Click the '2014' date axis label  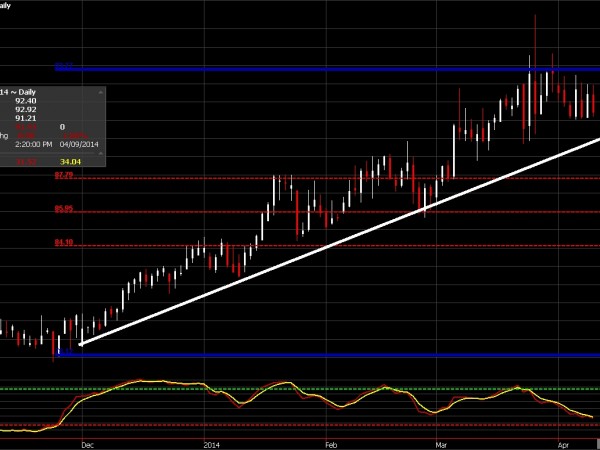[212, 445]
